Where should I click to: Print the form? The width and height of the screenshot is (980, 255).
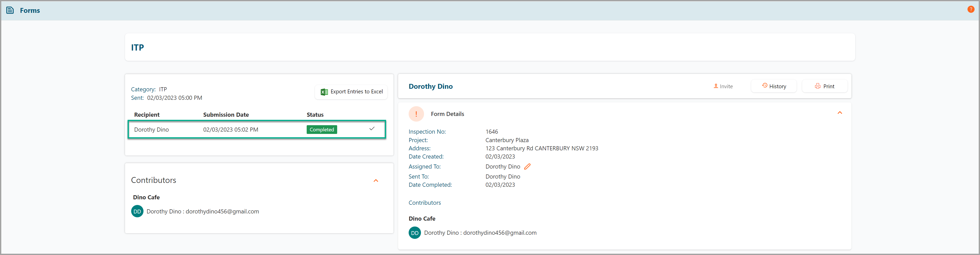tap(824, 86)
